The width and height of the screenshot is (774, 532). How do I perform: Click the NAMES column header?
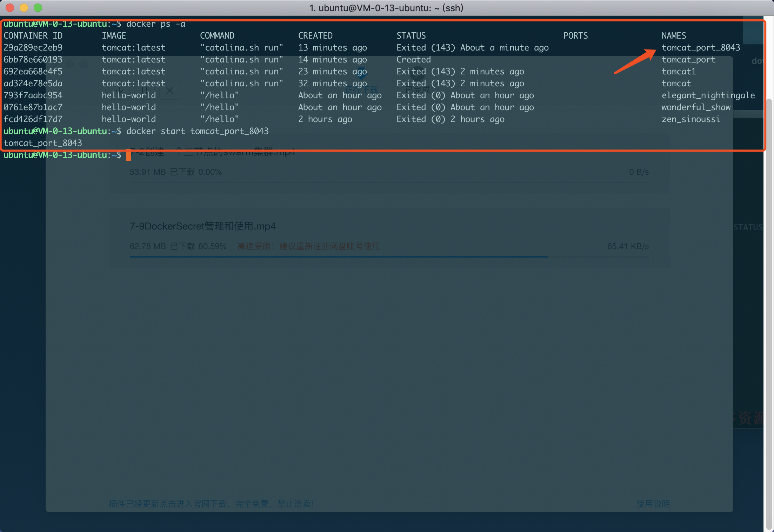(x=674, y=36)
